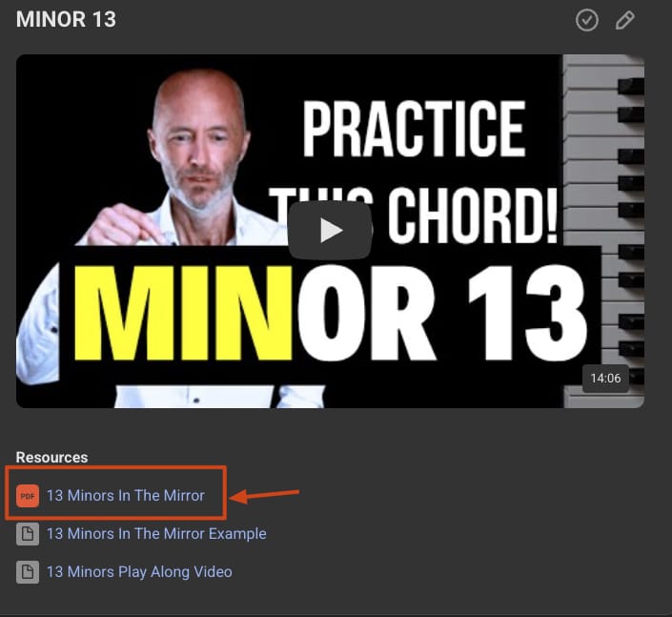Click the piano keyboard in the thumbnail

point(603,231)
